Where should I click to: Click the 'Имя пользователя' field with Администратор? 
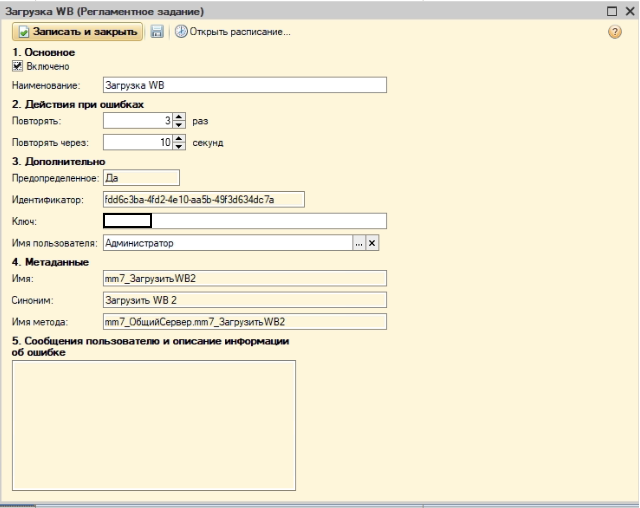227,243
